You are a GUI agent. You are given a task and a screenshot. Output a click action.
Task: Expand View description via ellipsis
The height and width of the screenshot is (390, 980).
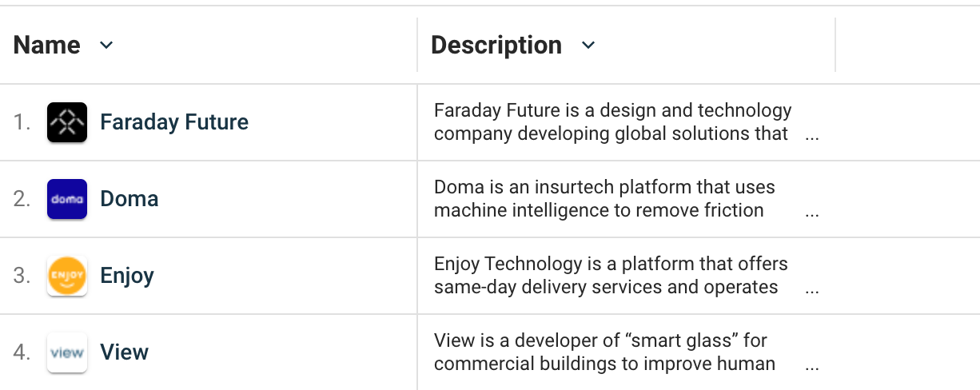[x=812, y=367]
